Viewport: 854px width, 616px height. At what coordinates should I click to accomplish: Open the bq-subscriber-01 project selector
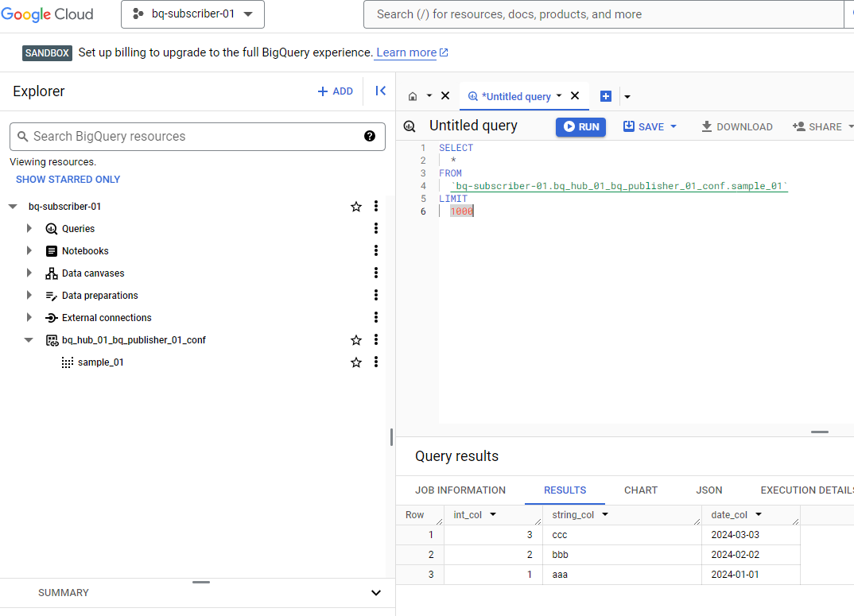pos(192,14)
